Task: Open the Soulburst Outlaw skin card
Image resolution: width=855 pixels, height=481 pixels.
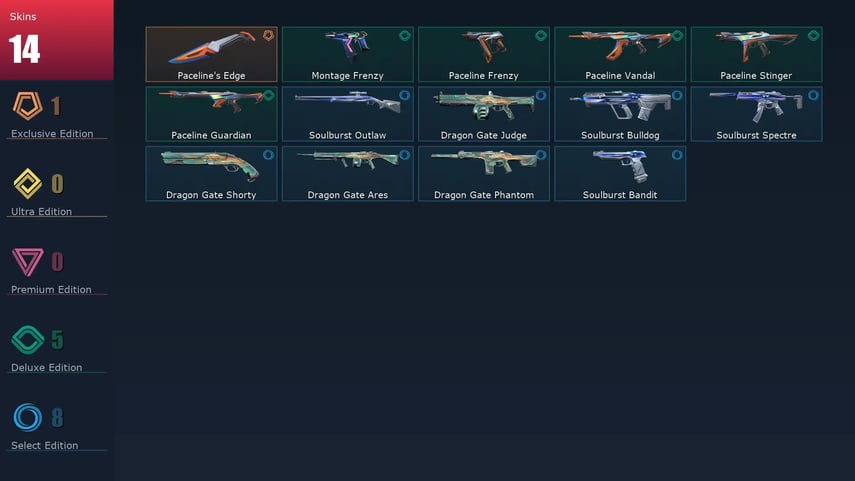Action: pyautogui.click(x=347, y=114)
